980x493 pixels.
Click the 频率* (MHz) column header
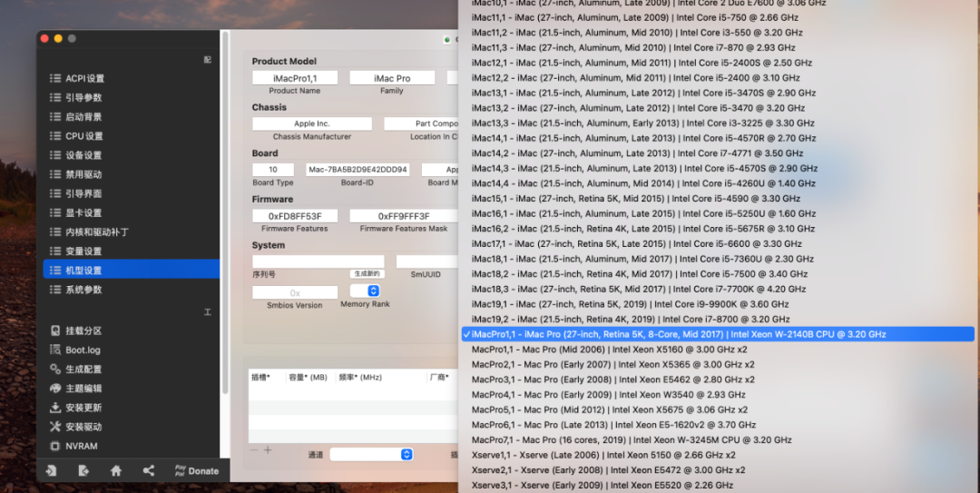click(360, 378)
